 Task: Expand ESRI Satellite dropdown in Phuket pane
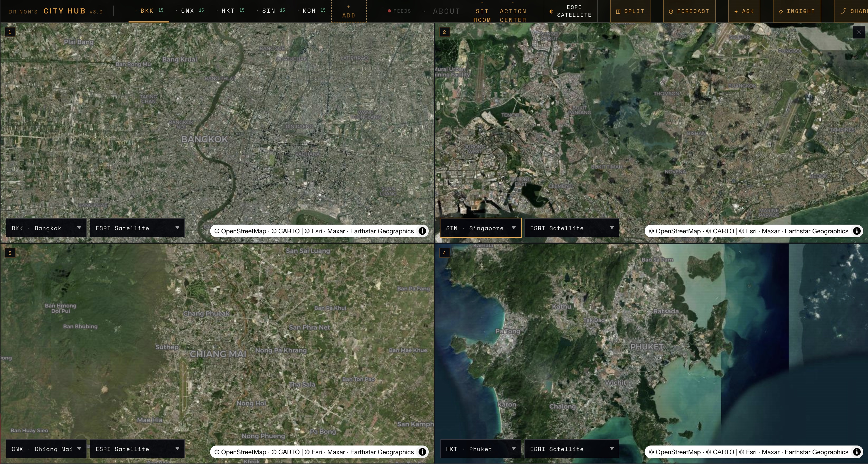[x=572, y=449]
